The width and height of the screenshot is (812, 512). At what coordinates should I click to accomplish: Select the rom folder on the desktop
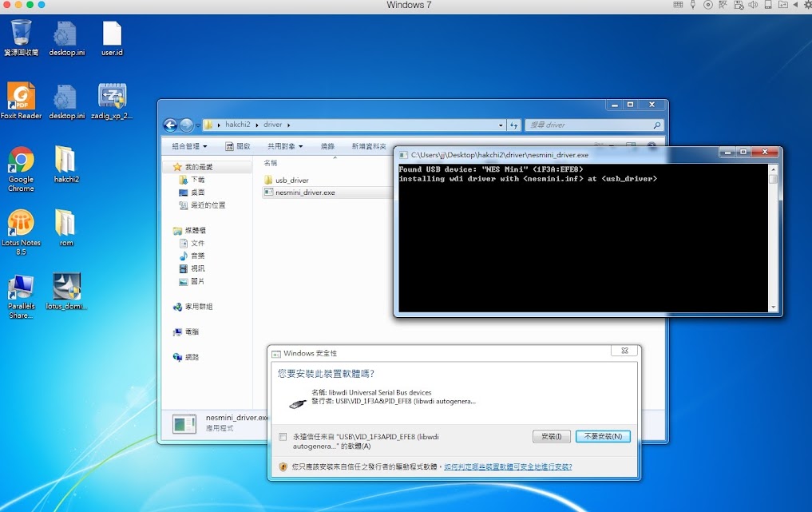point(66,228)
